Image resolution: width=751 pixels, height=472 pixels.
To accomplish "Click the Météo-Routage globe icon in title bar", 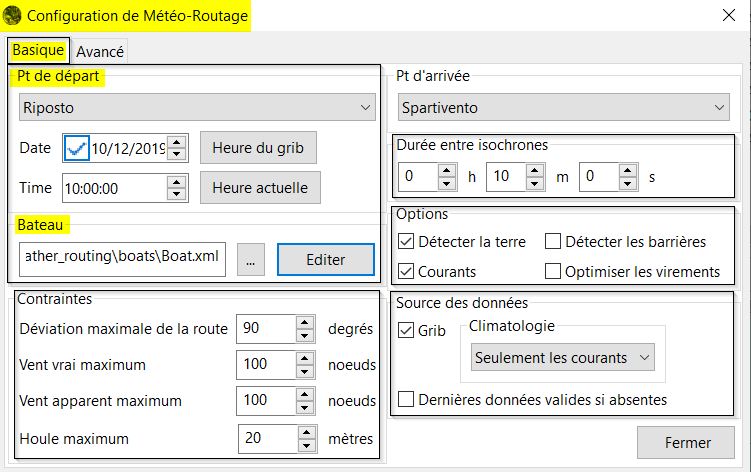I will [x=12, y=16].
